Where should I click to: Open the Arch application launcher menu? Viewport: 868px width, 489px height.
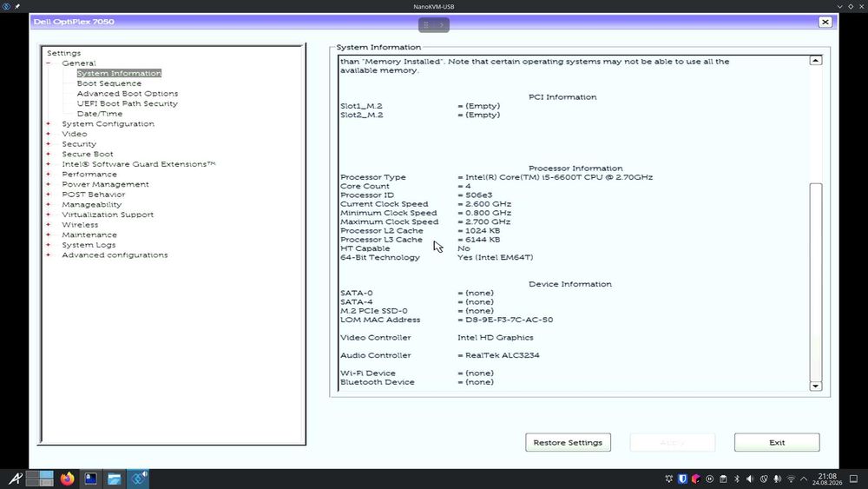pos(15,479)
